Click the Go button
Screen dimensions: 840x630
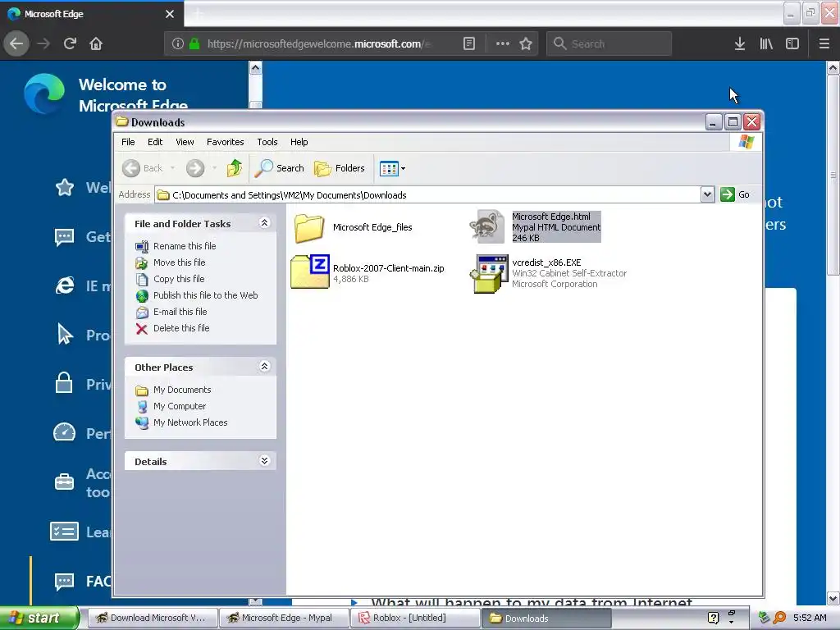(x=736, y=194)
